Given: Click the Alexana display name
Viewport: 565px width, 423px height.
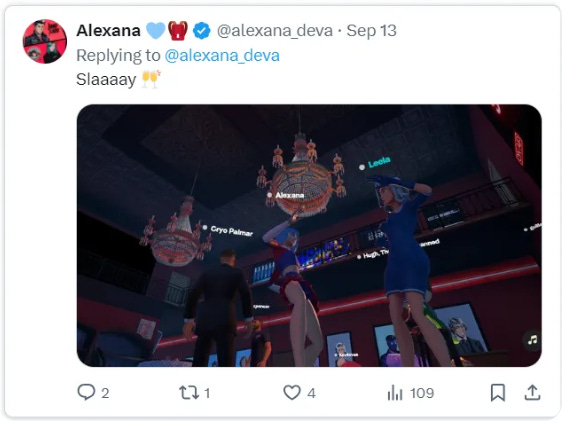Looking at the screenshot, I should point(108,31).
